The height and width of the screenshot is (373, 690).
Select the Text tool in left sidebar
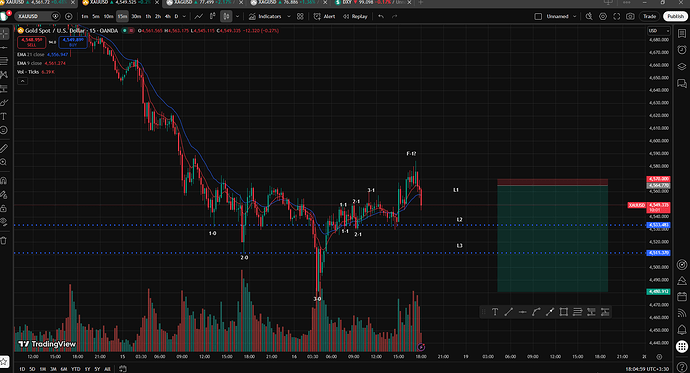click(4, 117)
